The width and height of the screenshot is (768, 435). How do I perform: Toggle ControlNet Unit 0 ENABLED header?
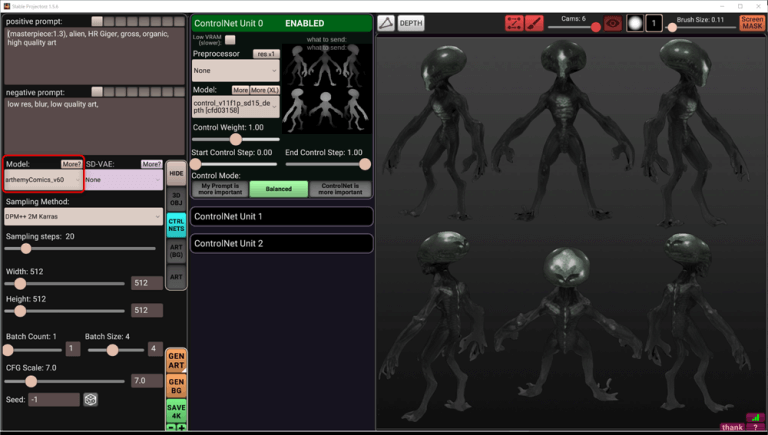tap(281, 23)
